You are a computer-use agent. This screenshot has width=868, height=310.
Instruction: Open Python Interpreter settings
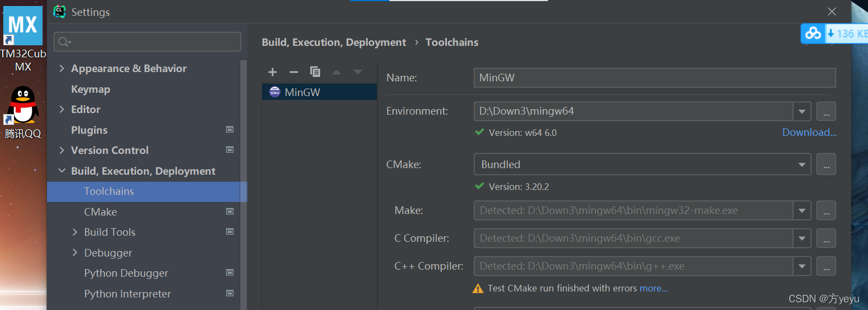pos(127,294)
